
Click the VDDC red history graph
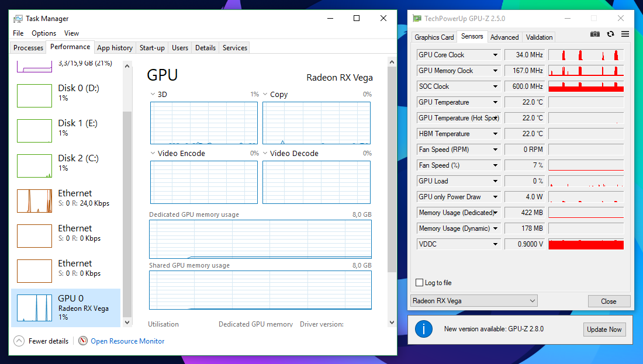[586, 244]
